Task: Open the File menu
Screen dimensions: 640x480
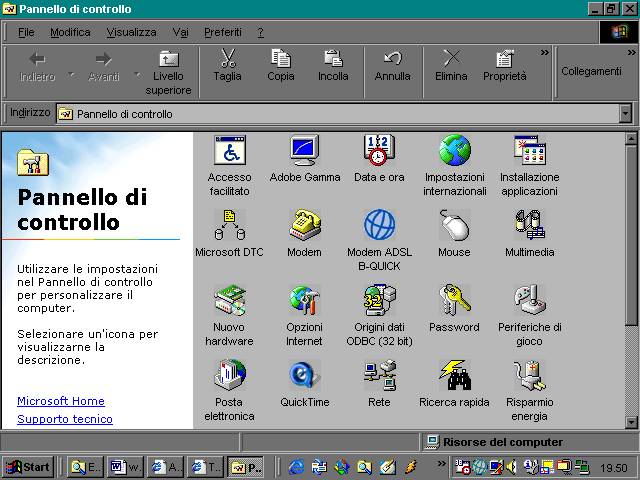Action: coord(26,32)
